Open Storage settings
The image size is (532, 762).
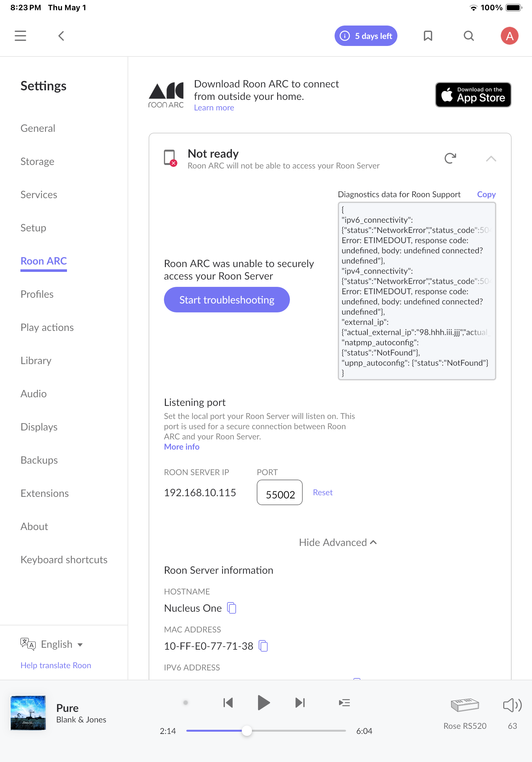38,161
